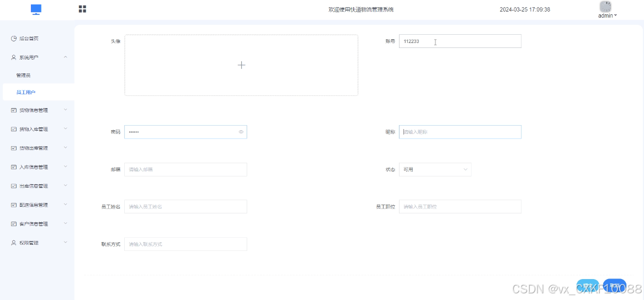
Task: Click into the 密码 password field
Action: 185,132
